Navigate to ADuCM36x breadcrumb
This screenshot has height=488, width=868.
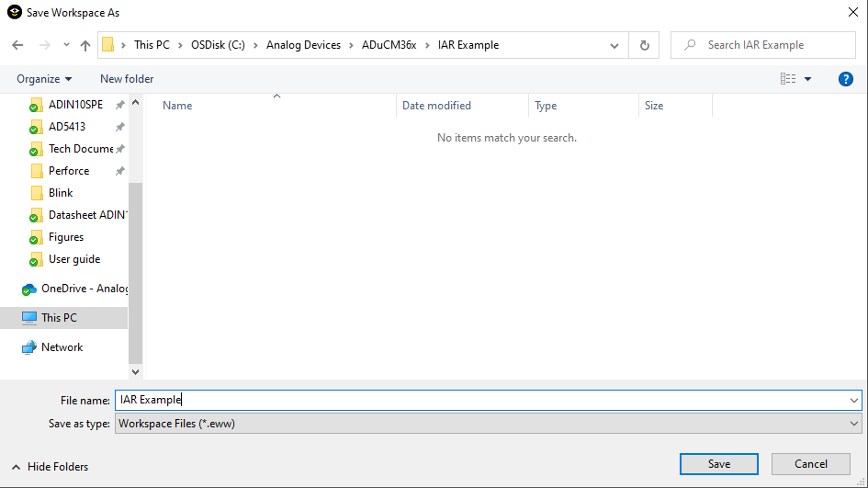point(389,45)
